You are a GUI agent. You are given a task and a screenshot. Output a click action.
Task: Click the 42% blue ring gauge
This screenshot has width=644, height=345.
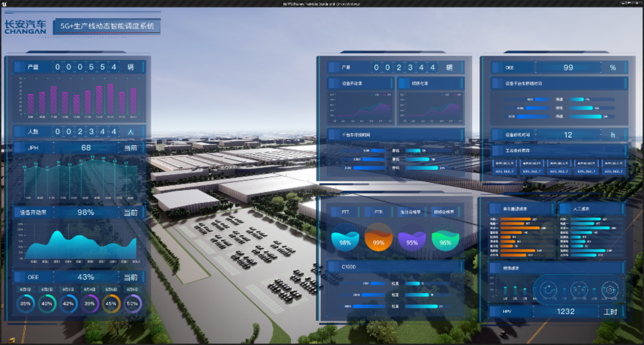[x=68, y=304]
